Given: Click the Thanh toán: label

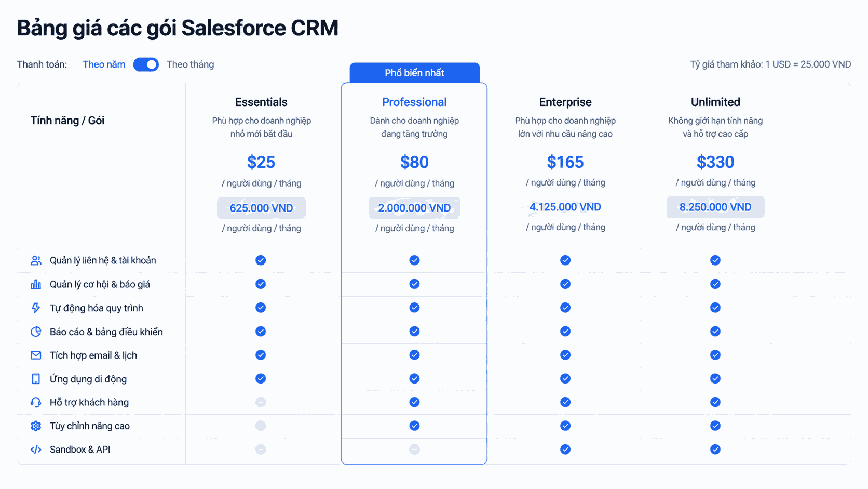Looking at the screenshot, I should click(42, 64).
